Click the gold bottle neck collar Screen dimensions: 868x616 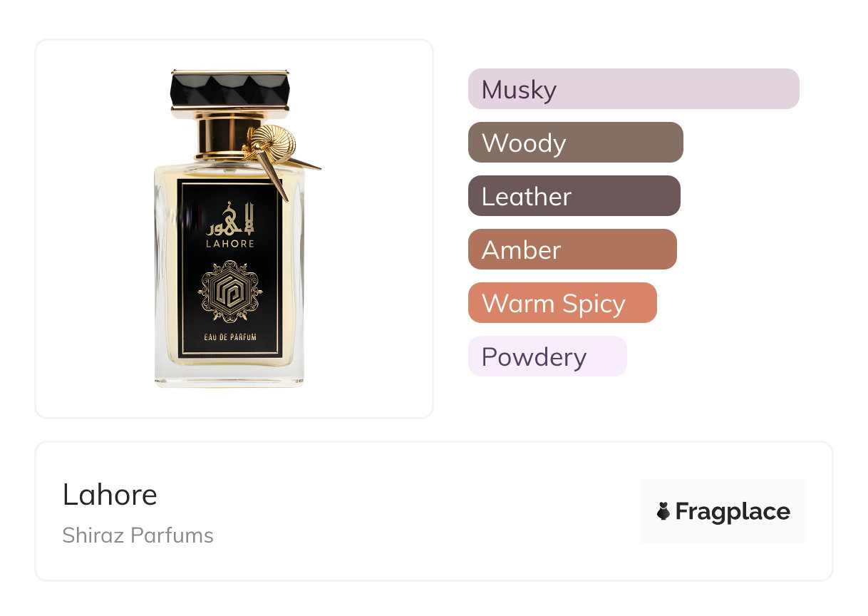[220, 135]
